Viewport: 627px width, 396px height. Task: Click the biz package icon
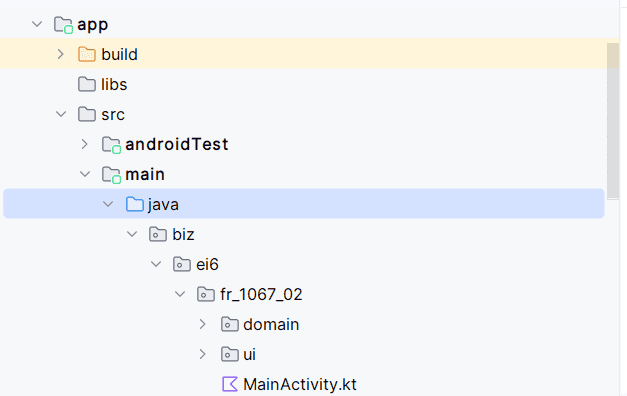point(158,234)
